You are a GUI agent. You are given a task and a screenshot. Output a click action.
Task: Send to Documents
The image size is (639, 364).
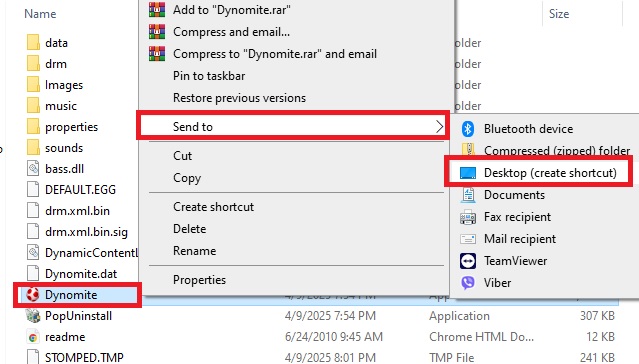(x=514, y=195)
